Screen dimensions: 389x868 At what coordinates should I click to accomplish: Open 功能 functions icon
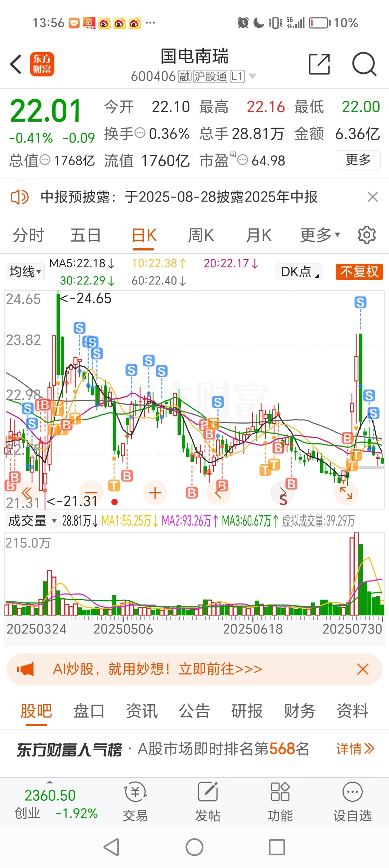click(280, 802)
